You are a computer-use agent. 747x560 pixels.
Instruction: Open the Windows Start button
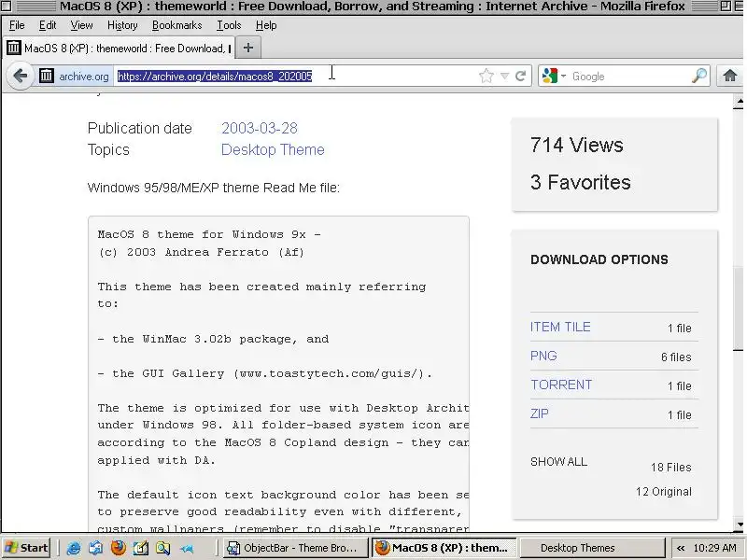[26, 548]
